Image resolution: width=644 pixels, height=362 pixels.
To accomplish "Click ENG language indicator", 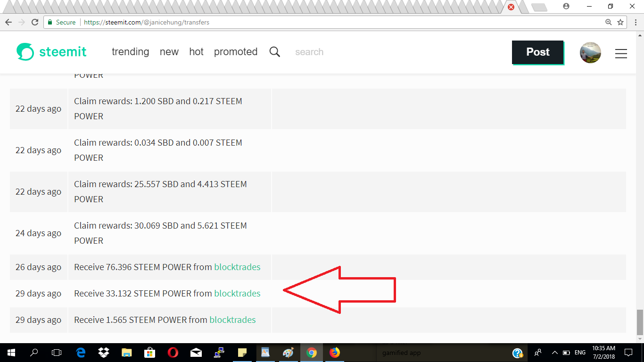I will click(x=580, y=353).
